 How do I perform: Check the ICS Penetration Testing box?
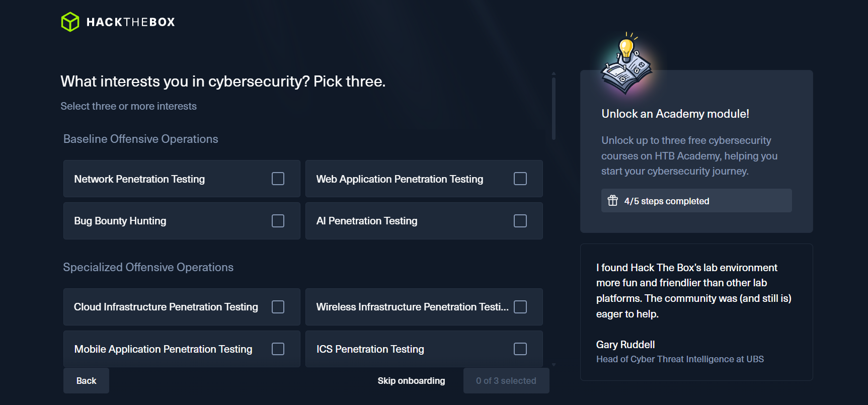520,349
